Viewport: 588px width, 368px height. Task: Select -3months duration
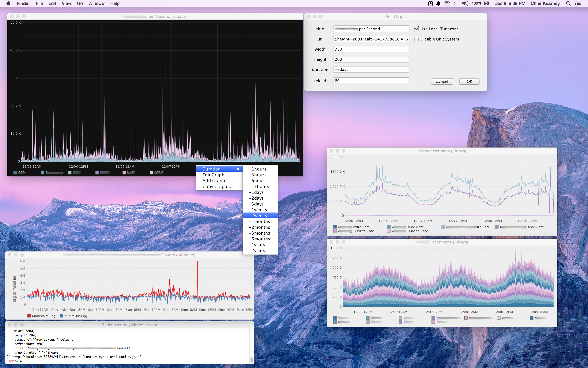pos(260,233)
